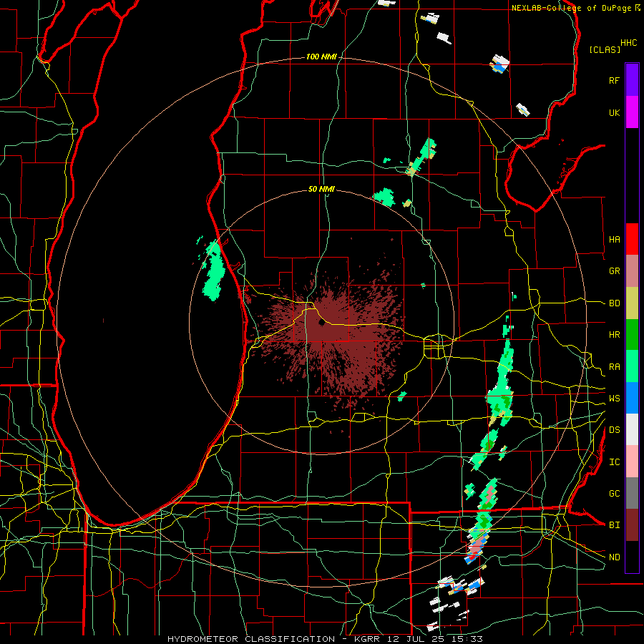Click the 'RA' legend label
The height and width of the screenshot is (644, 644).
click(x=614, y=367)
